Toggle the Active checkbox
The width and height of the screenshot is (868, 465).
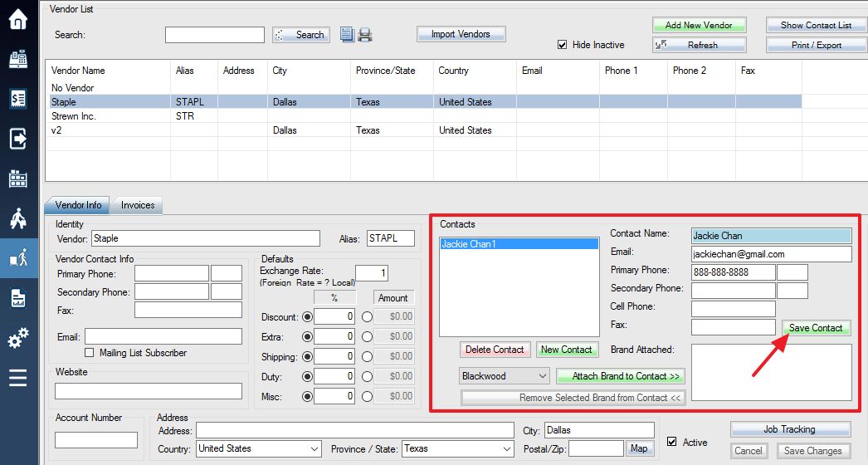(x=671, y=442)
